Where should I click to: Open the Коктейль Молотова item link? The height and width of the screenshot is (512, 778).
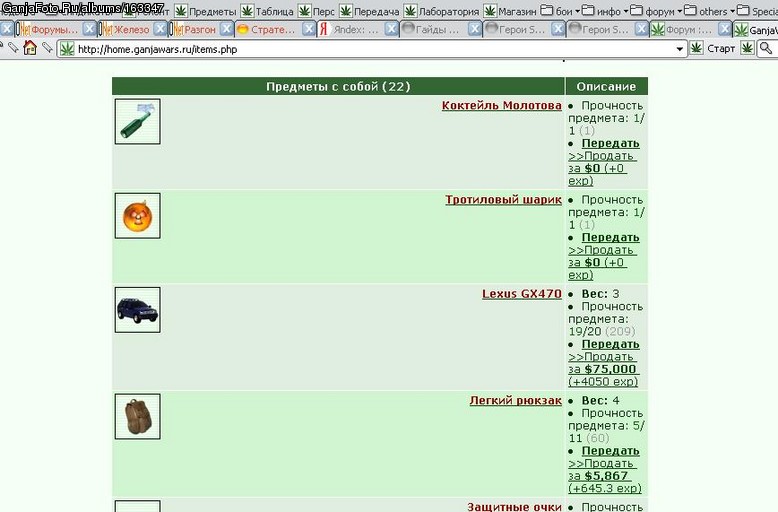click(502, 105)
